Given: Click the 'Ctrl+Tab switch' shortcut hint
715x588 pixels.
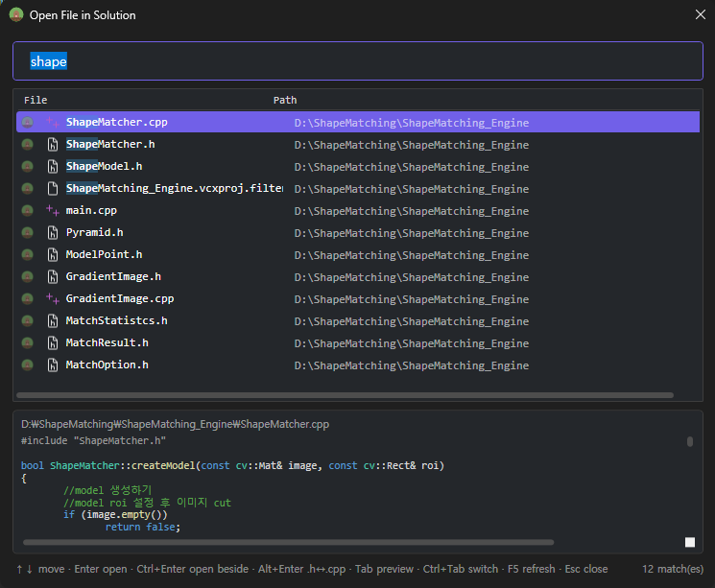Looking at the screenshot, I should (461, 569).
